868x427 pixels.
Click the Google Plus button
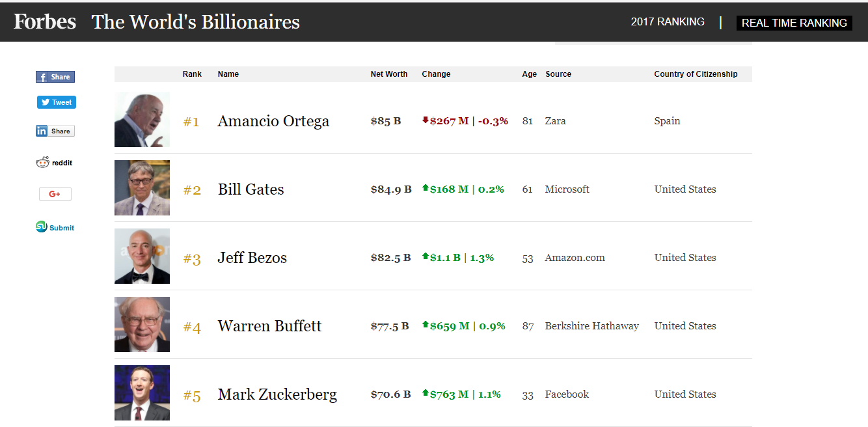point(55,194)
